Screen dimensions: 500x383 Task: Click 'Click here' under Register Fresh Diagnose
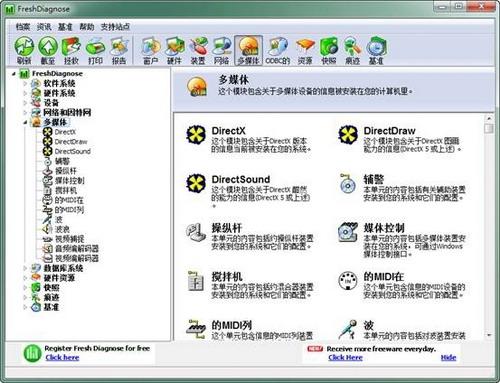[x=62, y=358]
